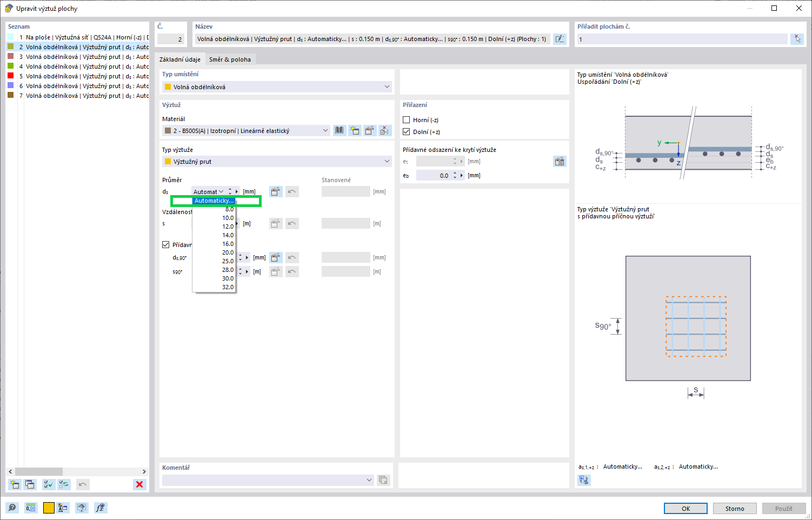Click the icon button in the dₛ,90° row

[276, 257]
